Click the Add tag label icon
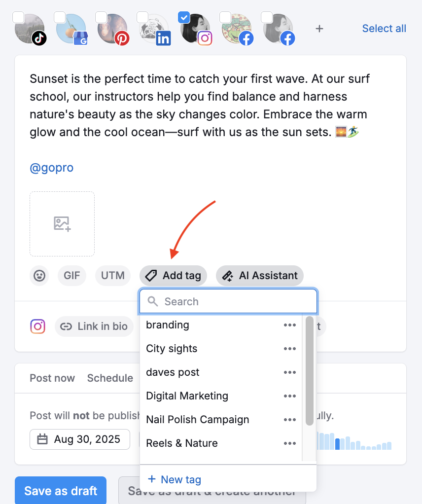This screenshot has width=422, height=504. (151, 276)
